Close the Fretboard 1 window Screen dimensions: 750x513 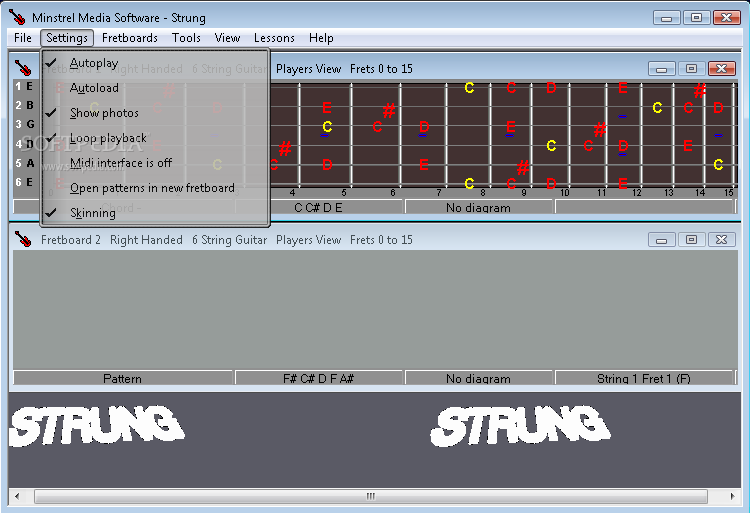(721, 69)
